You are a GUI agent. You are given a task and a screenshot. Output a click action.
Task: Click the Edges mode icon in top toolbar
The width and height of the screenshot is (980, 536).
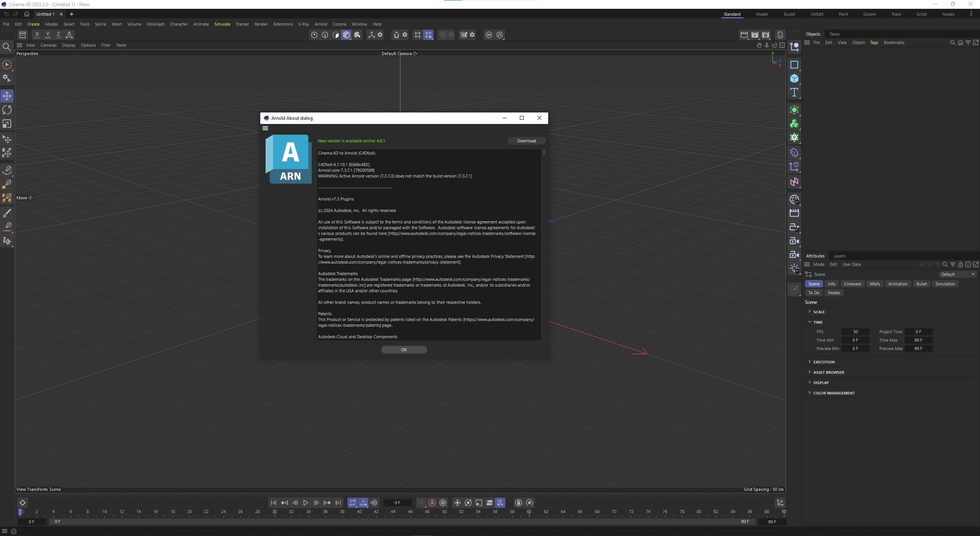pyautogui.click(x=325, y=35)
